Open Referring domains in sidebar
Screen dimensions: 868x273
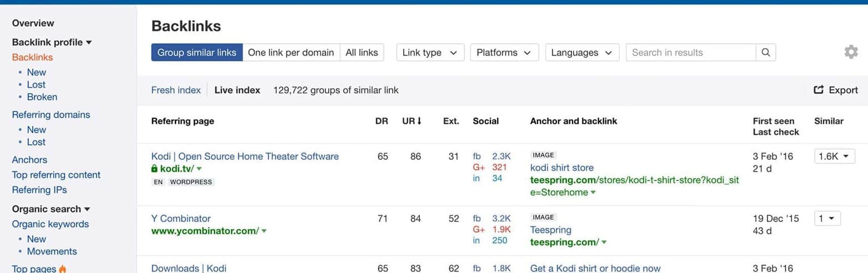[51, 115]
